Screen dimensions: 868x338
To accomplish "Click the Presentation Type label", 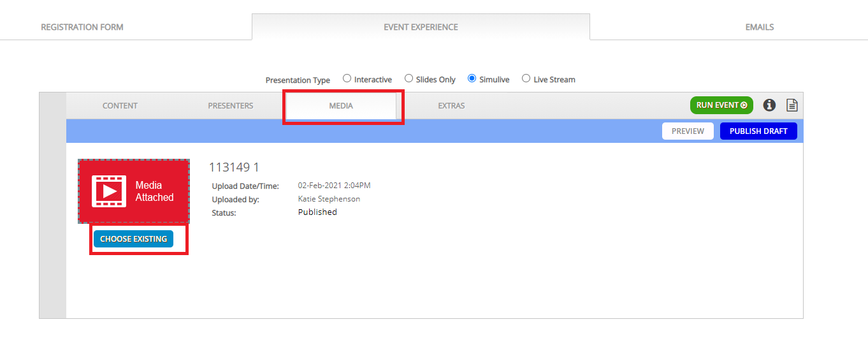I will tap(298, 80).
